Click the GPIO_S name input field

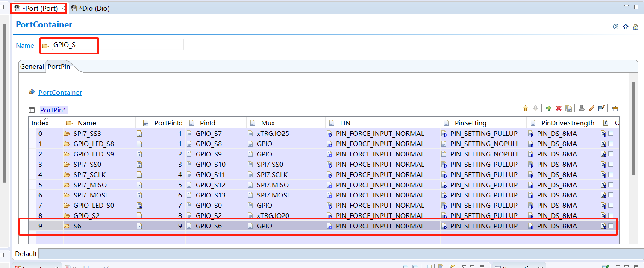point(117,44)
